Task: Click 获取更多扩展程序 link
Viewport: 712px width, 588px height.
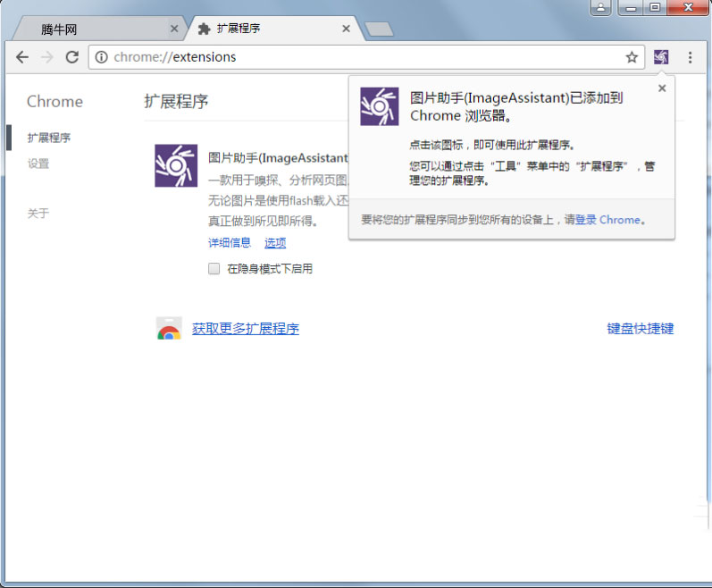Action: point(246,329)
